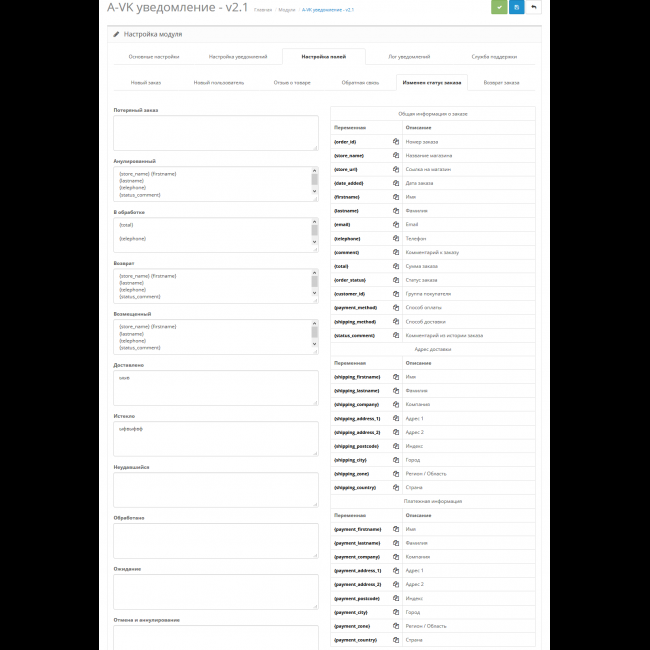Go to Главная breadcrumb link
Image resolution: width=650 pixels, height=650 pixels.
point(263,9)
